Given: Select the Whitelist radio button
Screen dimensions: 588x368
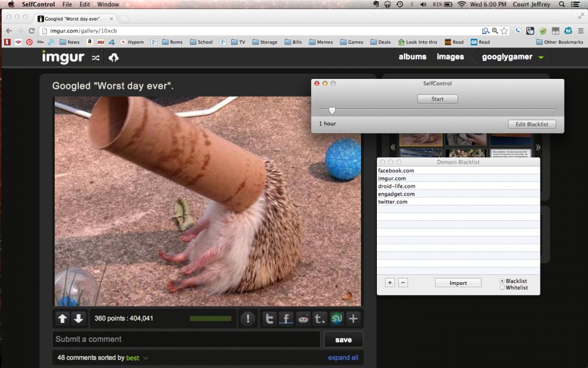Looking at the screenshot, I should pos(502,287).
